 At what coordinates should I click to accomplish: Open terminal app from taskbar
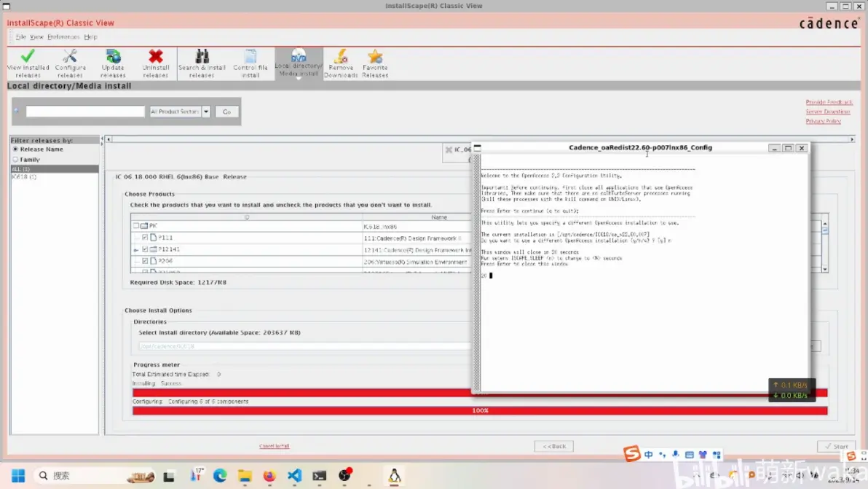click(x=320, y=476)
